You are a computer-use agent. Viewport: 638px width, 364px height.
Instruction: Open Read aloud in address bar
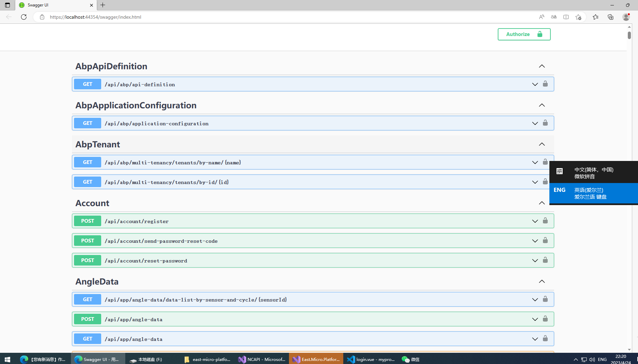[x=542, y=17]
